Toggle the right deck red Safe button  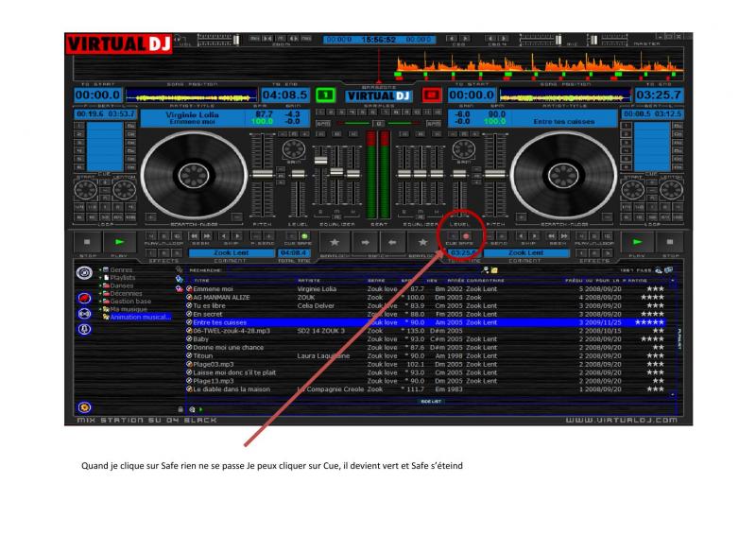[466, 235]
